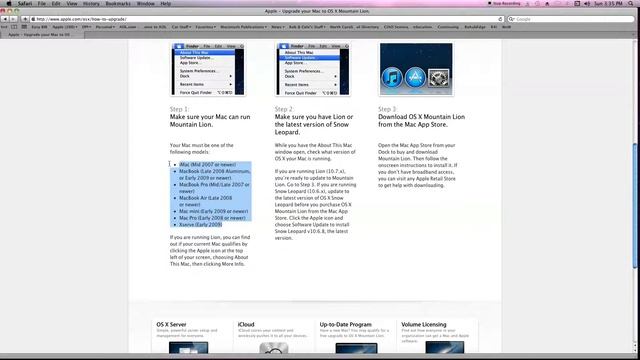This screenshot has width=640, height=360.
Task: Open the History menu
Action: coord(91,3)
